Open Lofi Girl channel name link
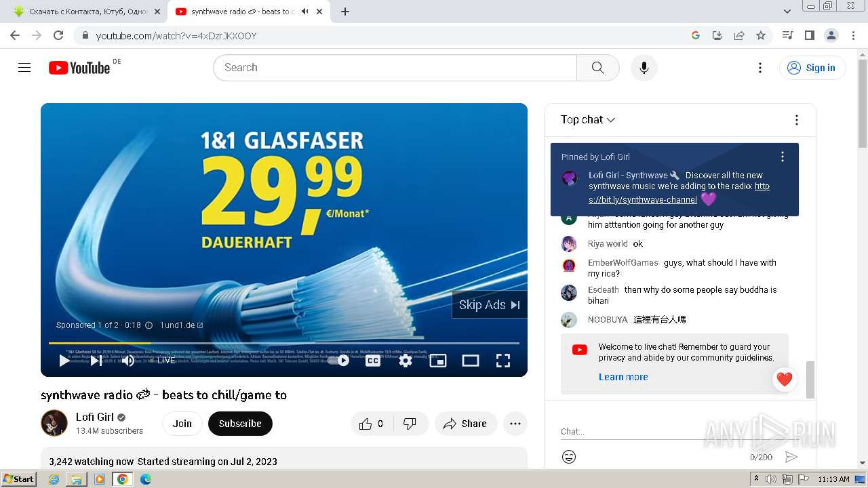The height and width of the screenshot is (488, 868). [x=95, y=417]
